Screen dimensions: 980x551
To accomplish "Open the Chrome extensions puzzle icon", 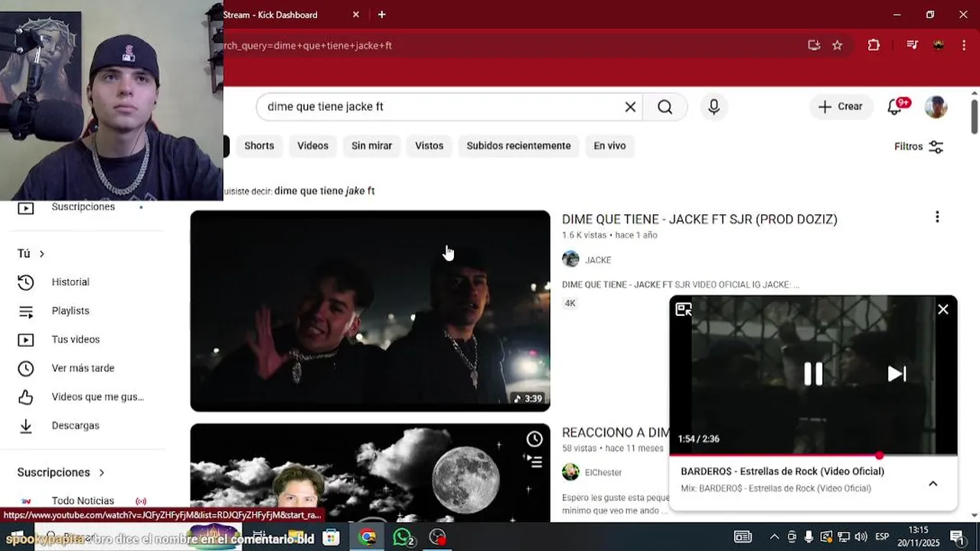I will click(x=874, y=45).
